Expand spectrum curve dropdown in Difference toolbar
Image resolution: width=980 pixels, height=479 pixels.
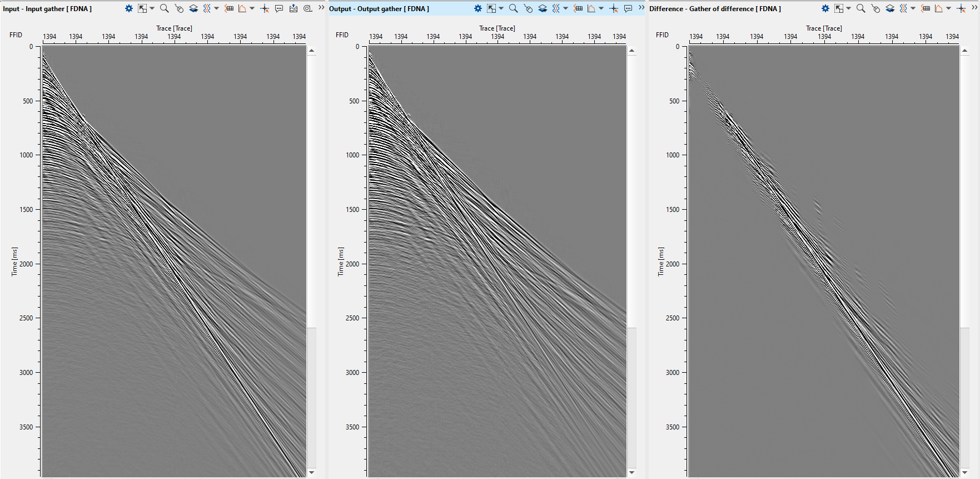point(949,8)
